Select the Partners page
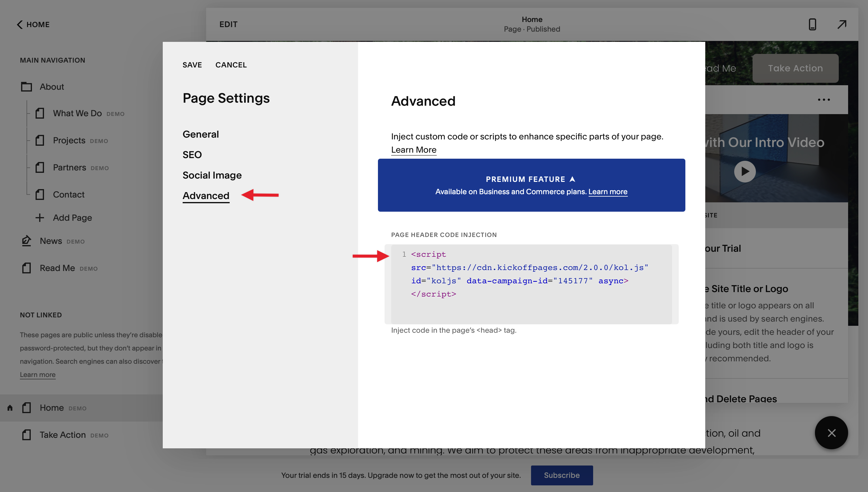This screenshot has height=492, width=868. coord(69,167)
